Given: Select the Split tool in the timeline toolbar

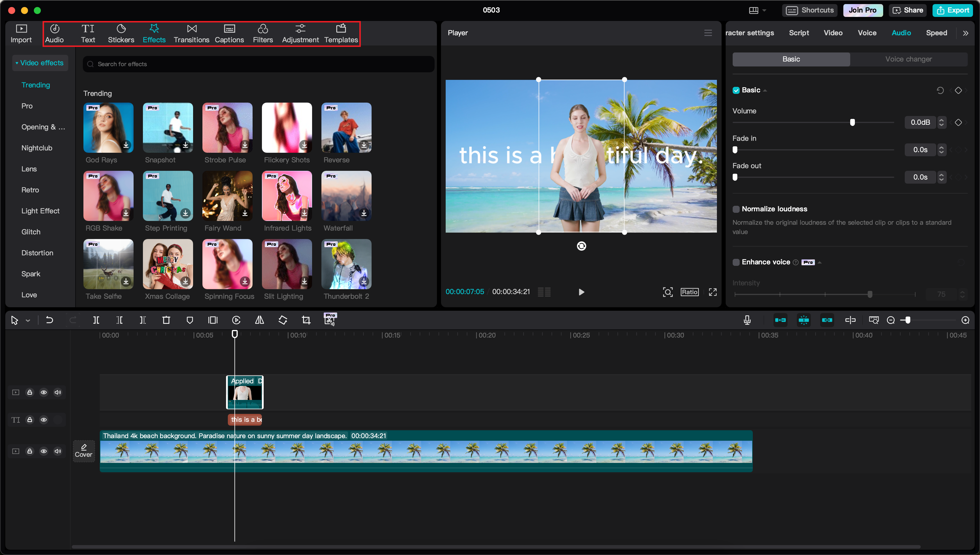Looking at the screenshot, I should pos(97,320).
